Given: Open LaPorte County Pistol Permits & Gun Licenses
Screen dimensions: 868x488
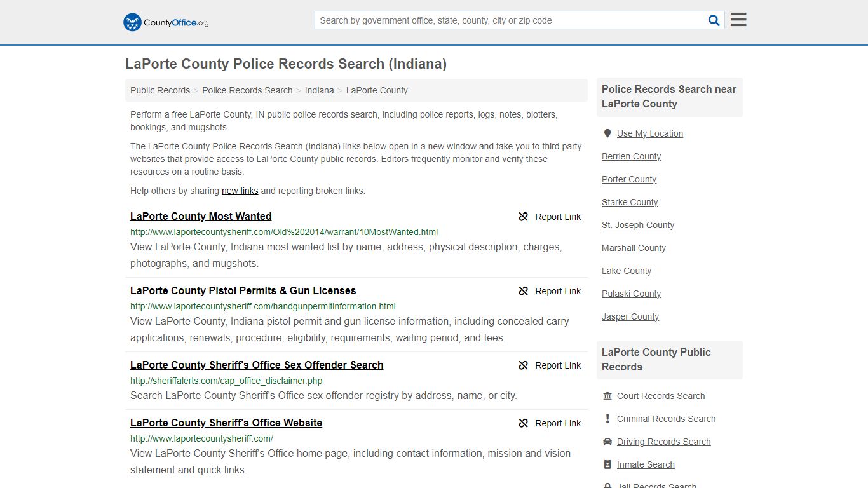Looking at the screenshot, I should 243,290.
